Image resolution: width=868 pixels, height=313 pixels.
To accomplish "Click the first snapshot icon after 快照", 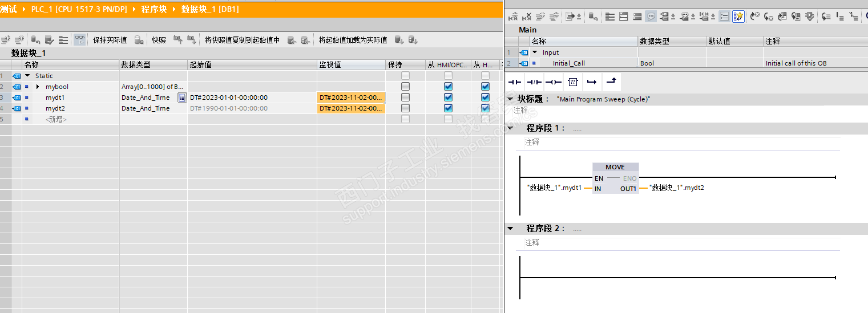I will [x=178, y=40].
